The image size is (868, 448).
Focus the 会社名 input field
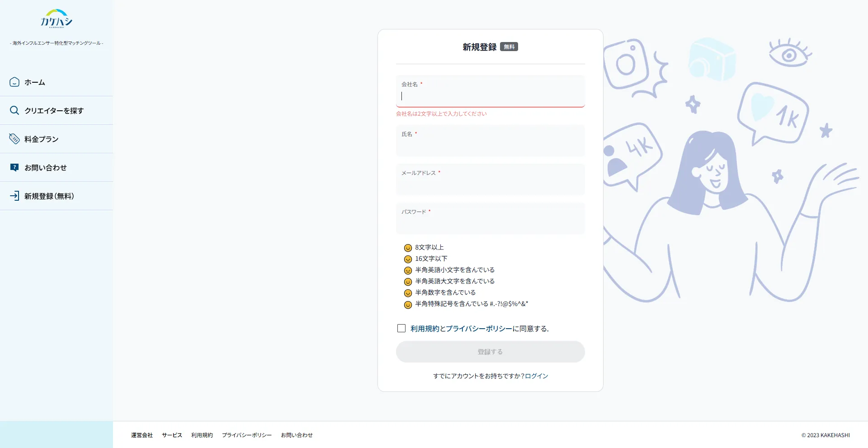click(490, 96)
